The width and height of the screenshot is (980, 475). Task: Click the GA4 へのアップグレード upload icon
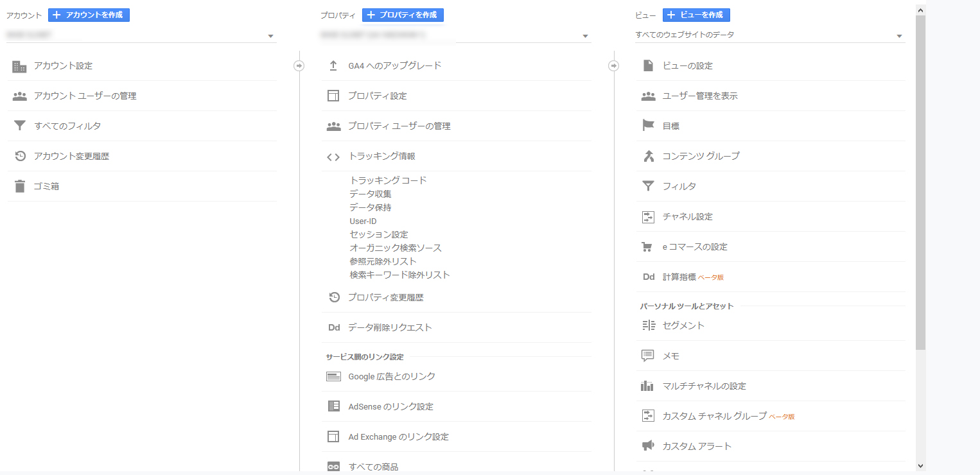(x=333, y=65)
